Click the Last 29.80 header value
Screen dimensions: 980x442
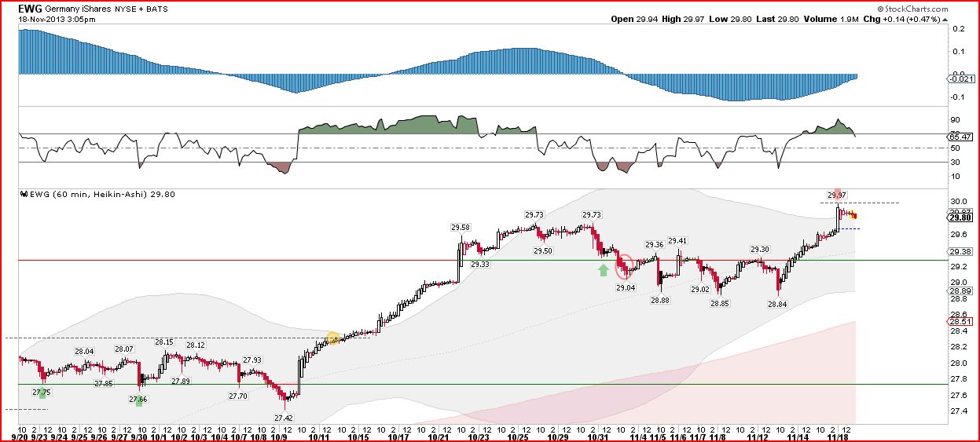point(778,19)
